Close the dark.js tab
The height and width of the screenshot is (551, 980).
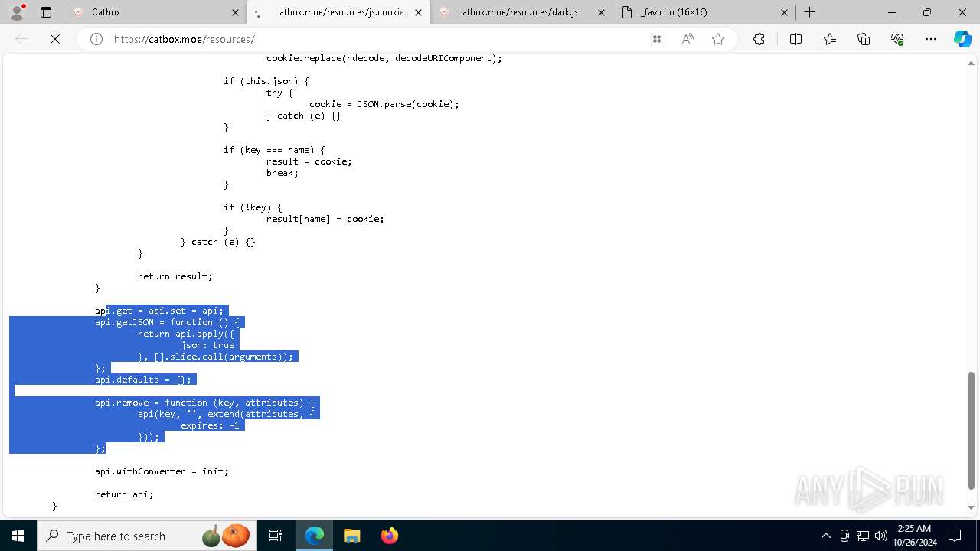(602, 12)
